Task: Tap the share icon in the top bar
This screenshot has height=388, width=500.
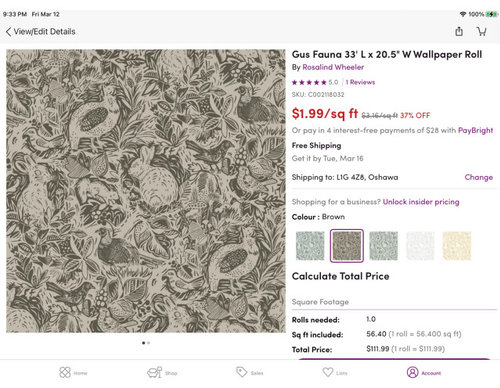Action: click(459, 31)
